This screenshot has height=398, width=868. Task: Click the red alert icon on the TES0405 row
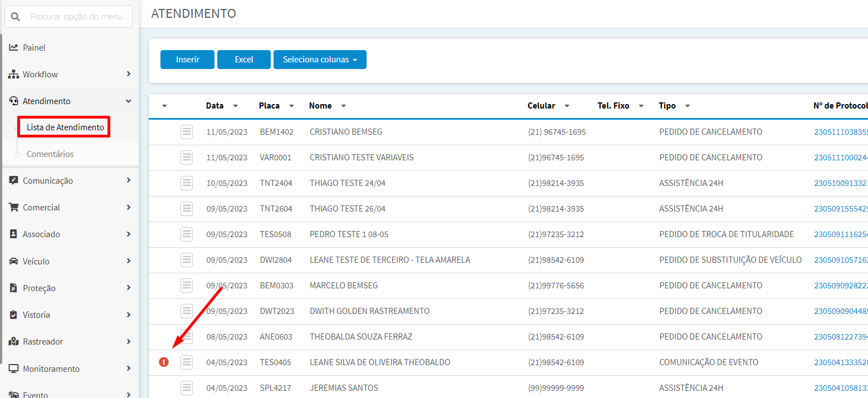pyautogui.click(x=163, y=362)
